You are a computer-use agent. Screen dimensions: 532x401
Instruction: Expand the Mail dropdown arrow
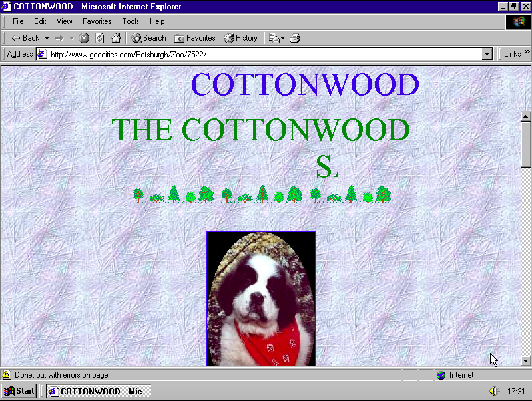pyautogui.click(x=282, y=39)
